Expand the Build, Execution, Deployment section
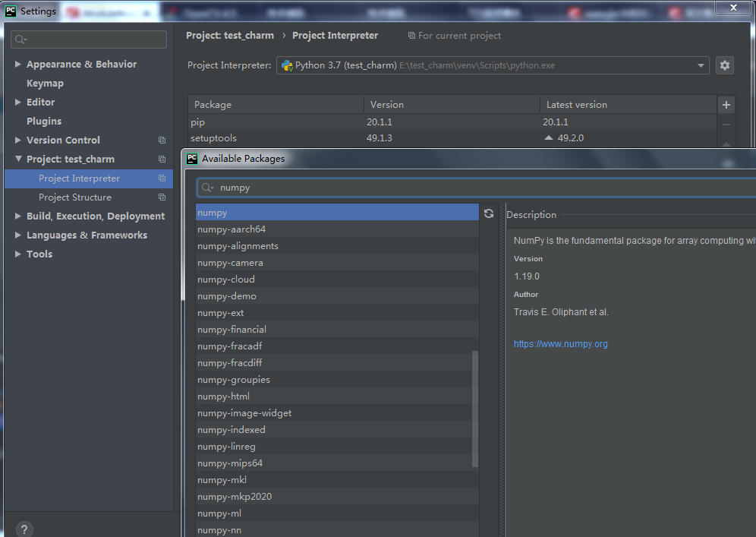756x537 pixels. [17, 216]
